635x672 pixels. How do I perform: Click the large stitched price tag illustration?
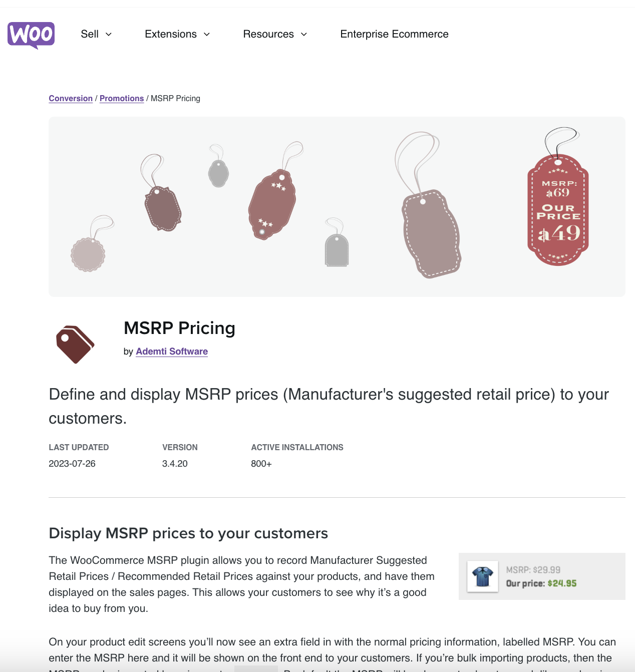[430, 234]
